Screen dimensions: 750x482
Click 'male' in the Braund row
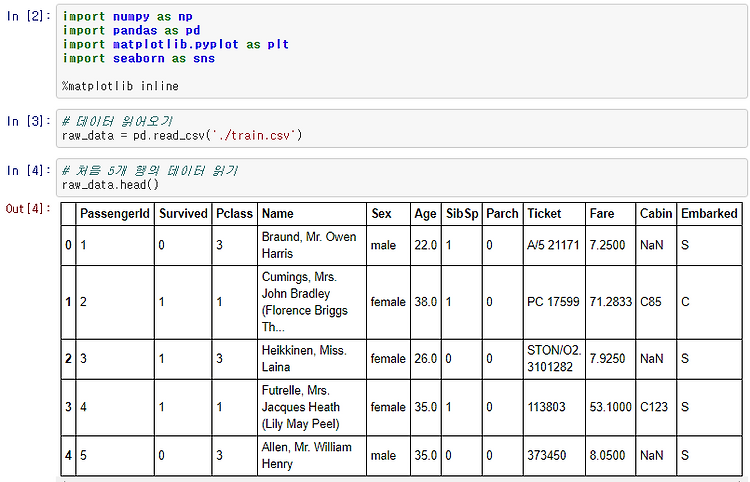[x=383, y=245]
